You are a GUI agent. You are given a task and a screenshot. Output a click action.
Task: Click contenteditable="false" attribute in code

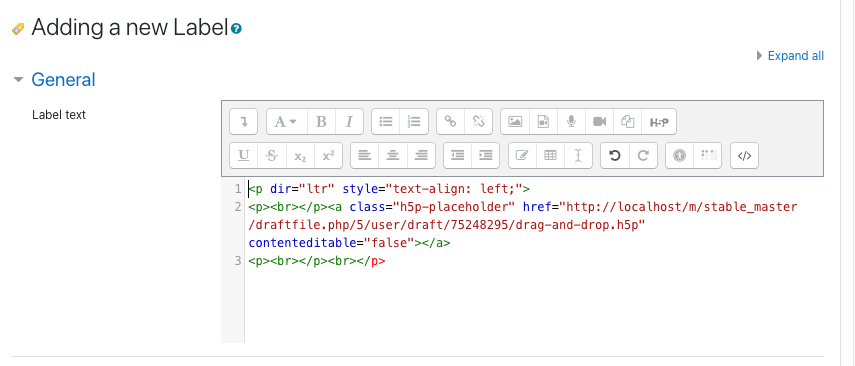(x=332, y=243)
